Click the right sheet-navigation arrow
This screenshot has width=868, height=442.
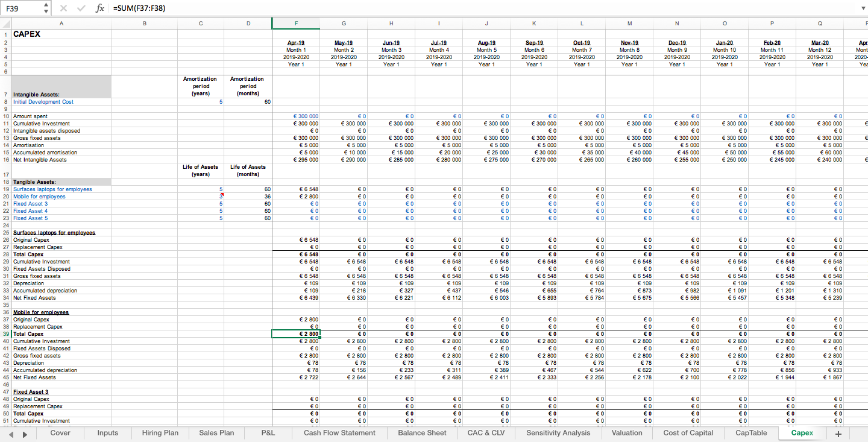coord(24,433)
